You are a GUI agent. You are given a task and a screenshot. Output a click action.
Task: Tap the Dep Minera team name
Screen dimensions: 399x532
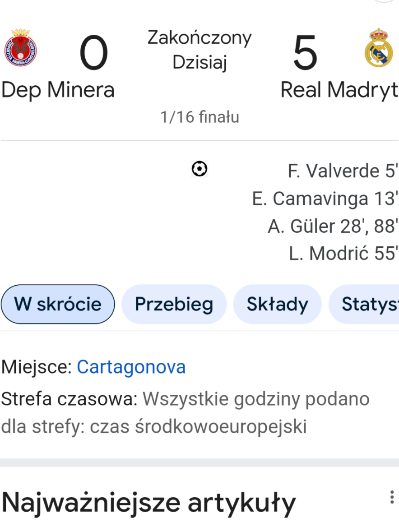pos(58,90)
